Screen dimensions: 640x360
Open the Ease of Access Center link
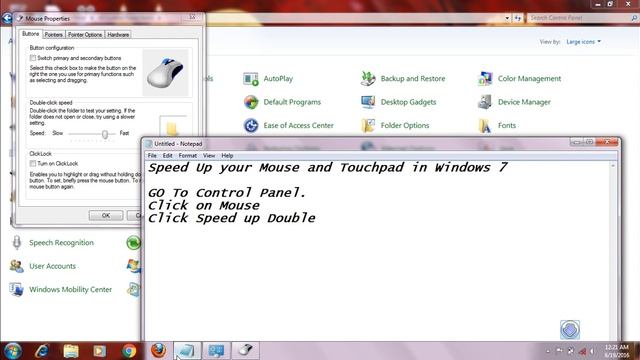point(298,125)
